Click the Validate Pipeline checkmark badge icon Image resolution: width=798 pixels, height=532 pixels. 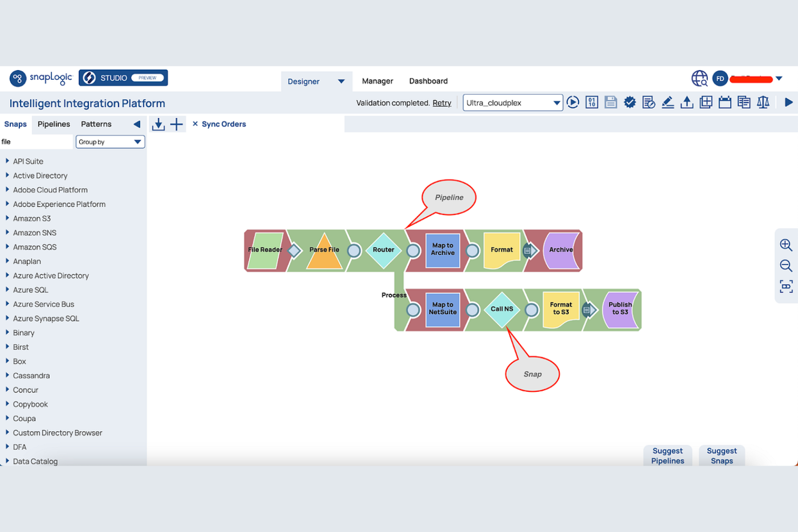[x=630, y=102]
